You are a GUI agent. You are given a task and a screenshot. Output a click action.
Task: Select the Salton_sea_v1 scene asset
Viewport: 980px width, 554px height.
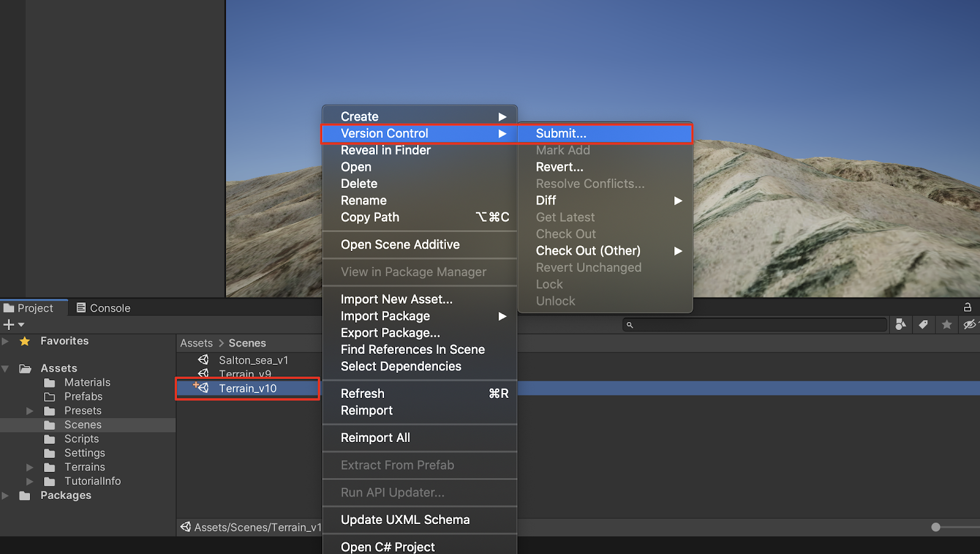click(253, 360)
